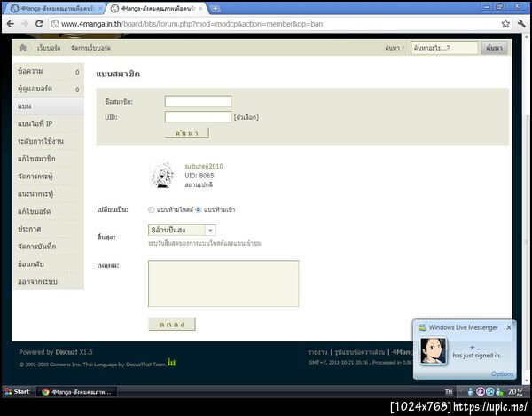
Task: Click Chrome icon in the taskbar
Action: tap(45, 392)
